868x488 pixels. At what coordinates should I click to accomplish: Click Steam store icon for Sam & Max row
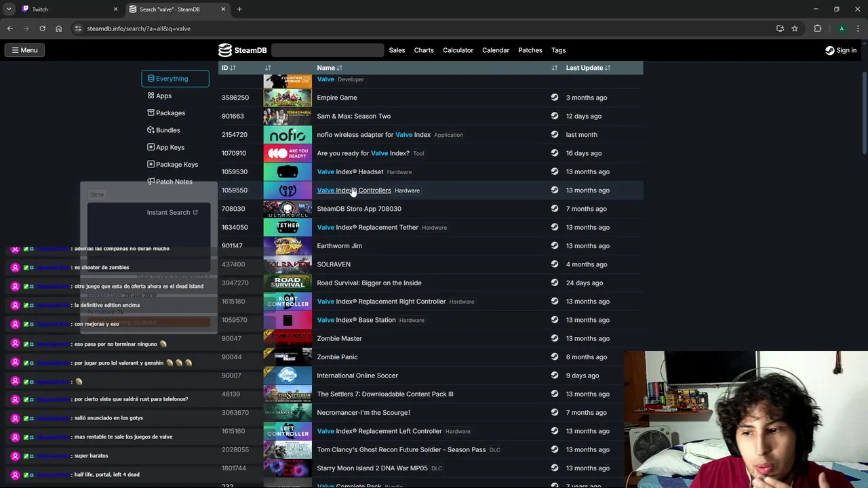click(x=555, y=116)
